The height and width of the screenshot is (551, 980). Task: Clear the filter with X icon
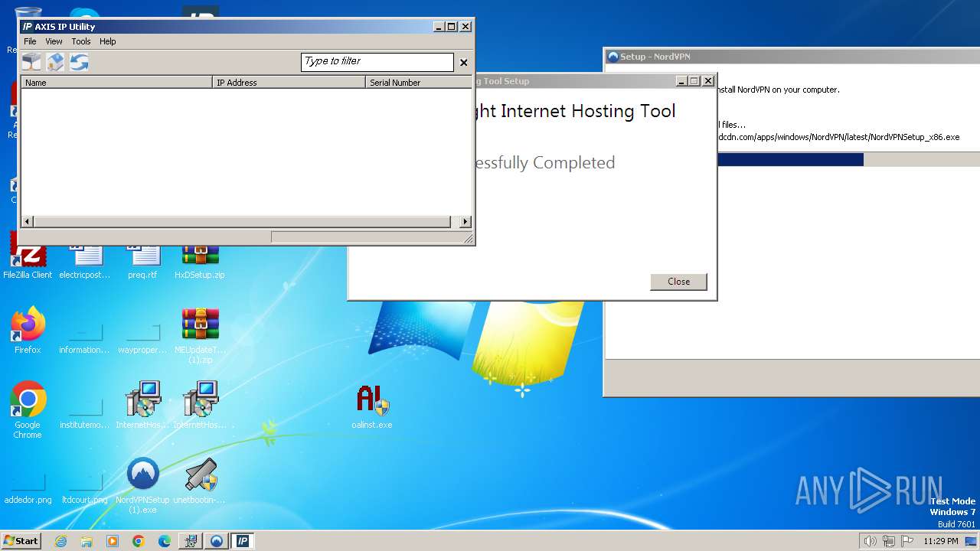(x=463, y=63)
